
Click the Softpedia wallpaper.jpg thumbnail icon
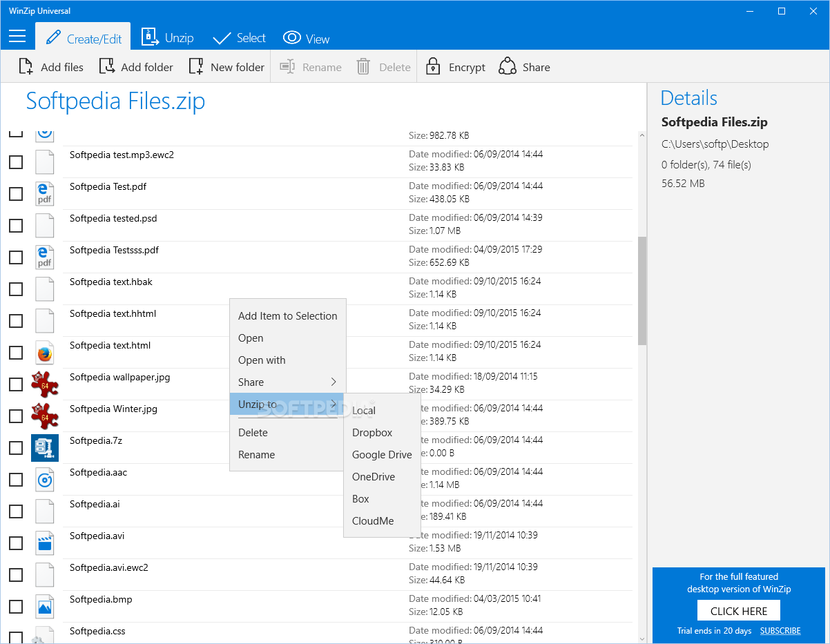click(45, 384)
